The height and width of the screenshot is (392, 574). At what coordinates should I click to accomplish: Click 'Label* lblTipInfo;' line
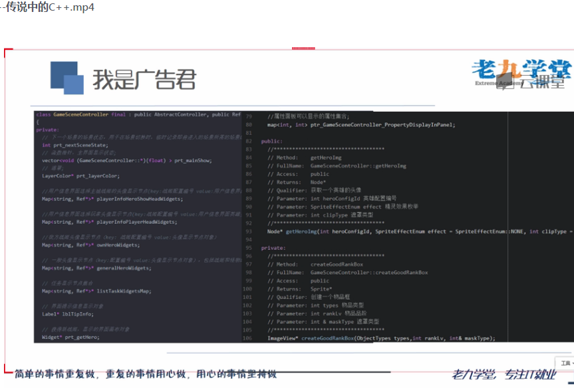[x=68, y=314]
